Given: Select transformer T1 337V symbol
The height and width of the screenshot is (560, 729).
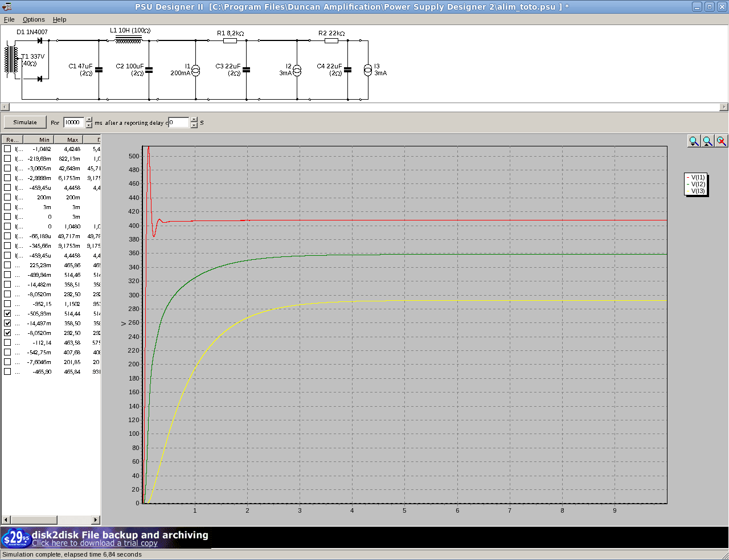Looking at the screenshot, I should pos(11,59).
